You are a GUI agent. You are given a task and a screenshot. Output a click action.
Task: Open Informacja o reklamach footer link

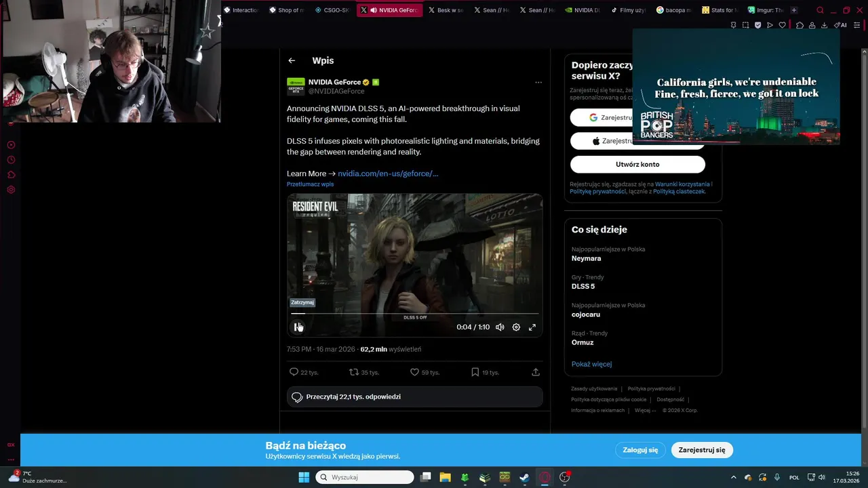click(x=597, y=411)
